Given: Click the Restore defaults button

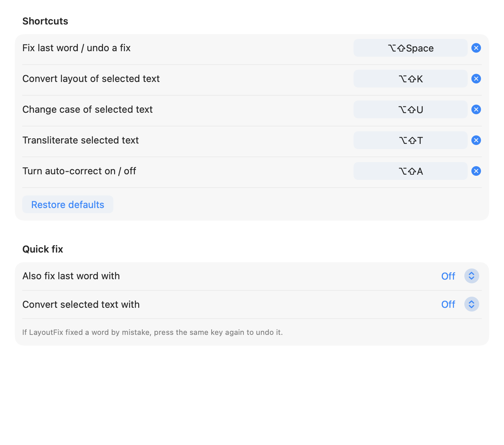Looking at the screenshot, I should click(x=68, y=204).
